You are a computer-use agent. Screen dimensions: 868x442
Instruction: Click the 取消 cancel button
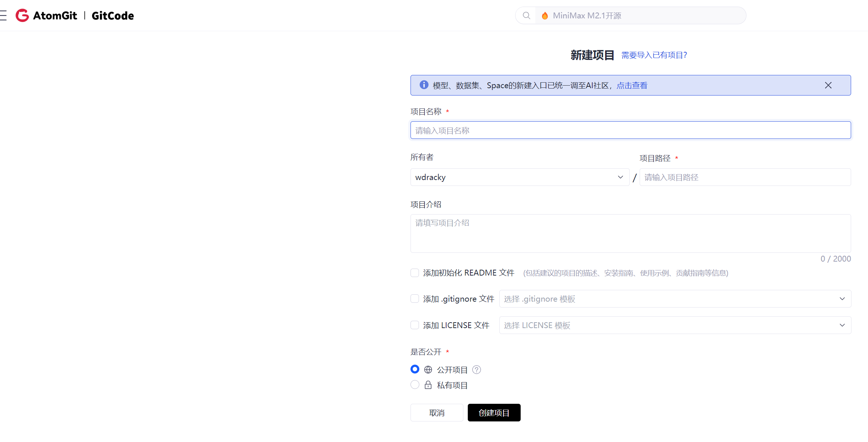click(437, 413)
